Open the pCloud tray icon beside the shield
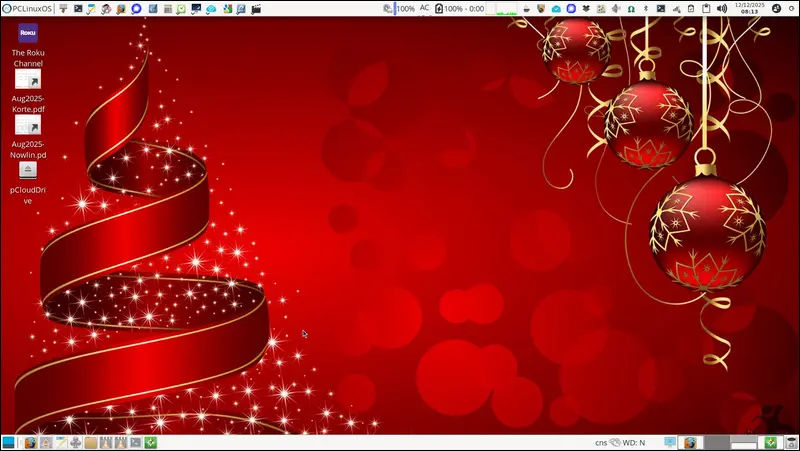The width and height of the screenshot is (800, 451). (x=556, y=9)
